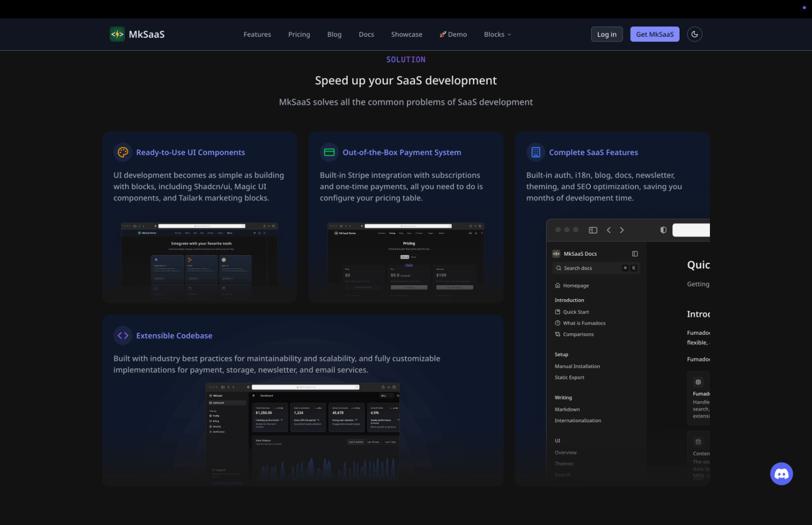Toggle dark mode with the moon icon

click(x=694, y=34)
